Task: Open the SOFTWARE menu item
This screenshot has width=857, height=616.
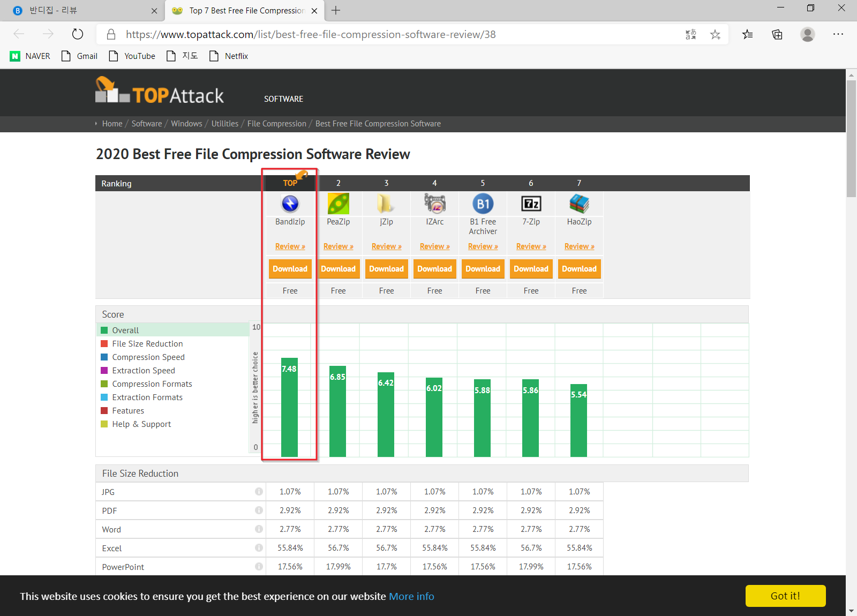Action: coord(283,99)
